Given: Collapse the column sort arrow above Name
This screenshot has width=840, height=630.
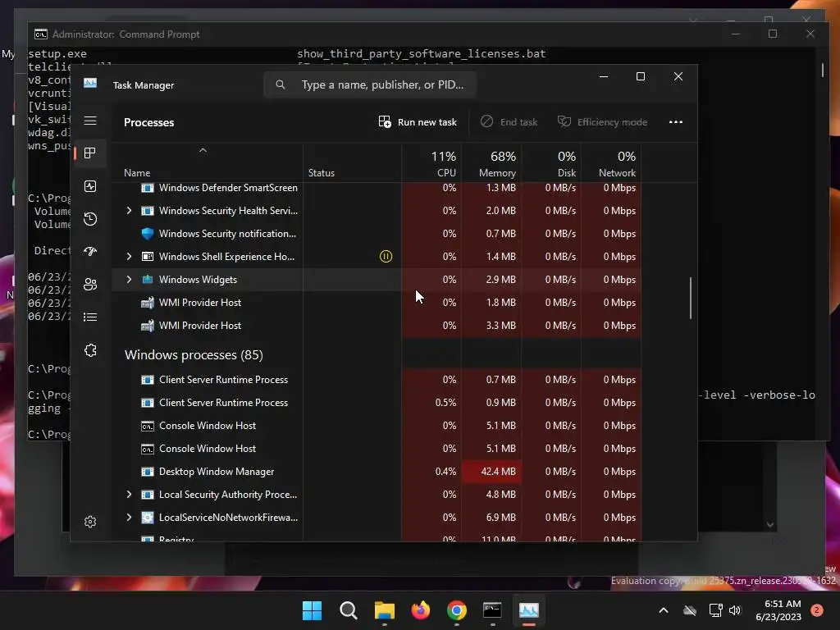Looking at the screenshot, I should click(203, 151).
